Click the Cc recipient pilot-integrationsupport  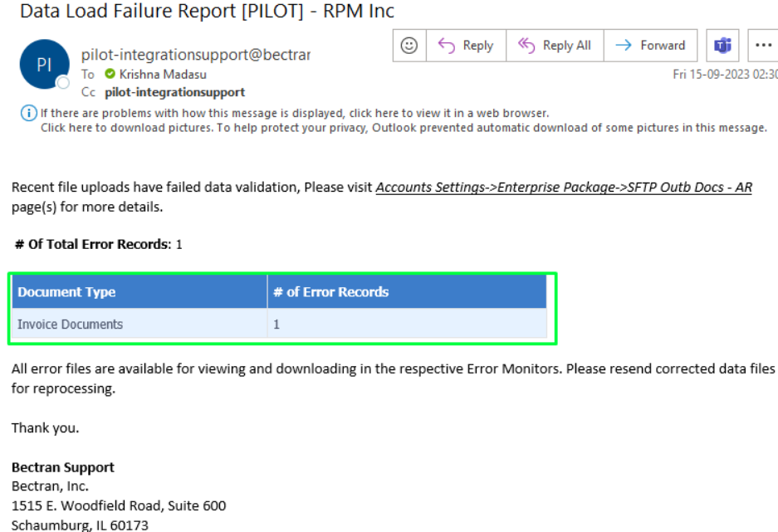pyautogui.click(x=174, y=92)
